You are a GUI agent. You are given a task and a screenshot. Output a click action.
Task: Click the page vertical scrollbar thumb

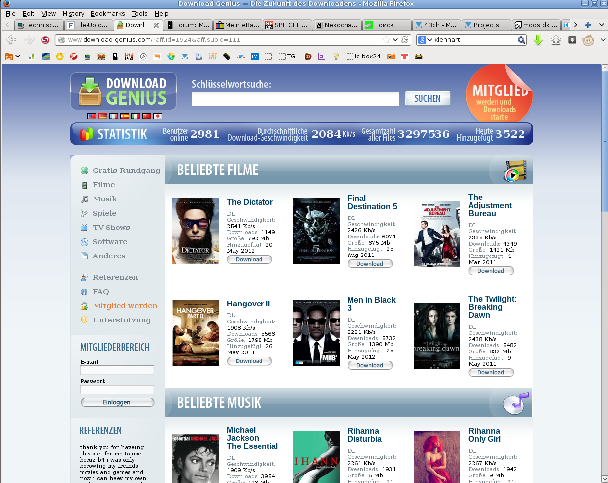click(x=605, y=141)
